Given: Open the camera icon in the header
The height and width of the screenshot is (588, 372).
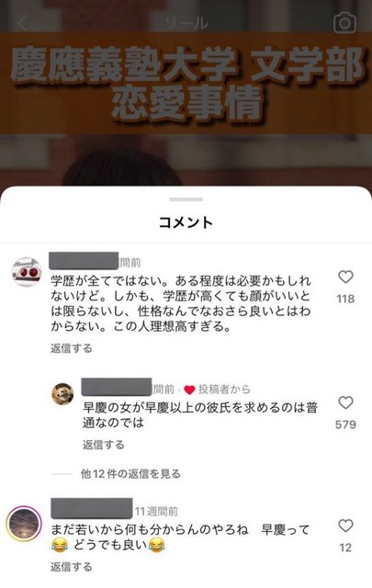Looking at the screenshot, I should (x=344, y=23).
